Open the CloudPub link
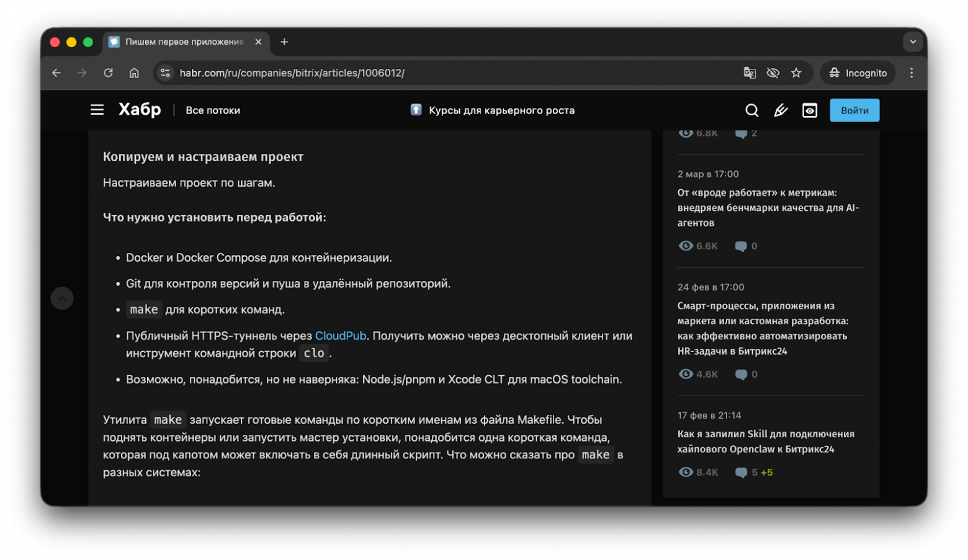The width and height of the screenshot is (968, 560). pos(340,336)
